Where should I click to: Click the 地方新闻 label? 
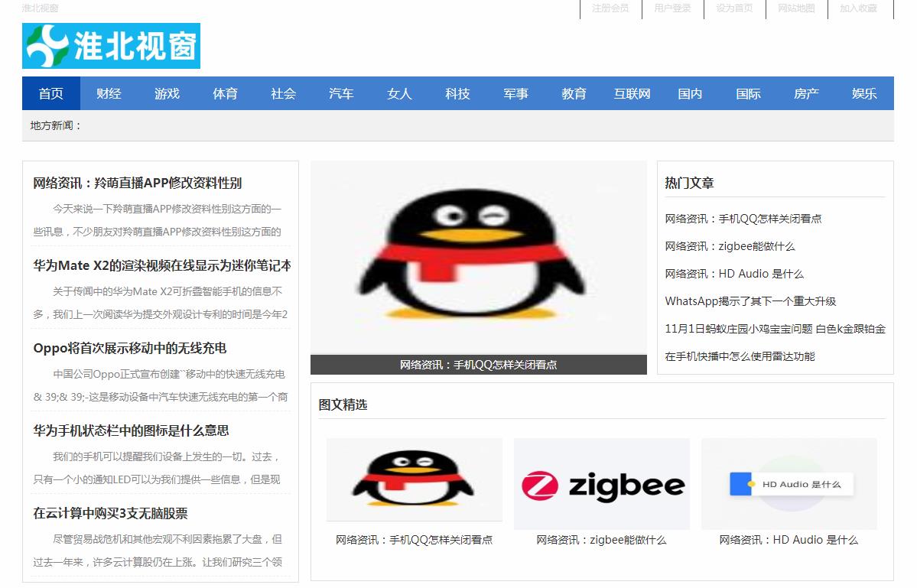56,125
